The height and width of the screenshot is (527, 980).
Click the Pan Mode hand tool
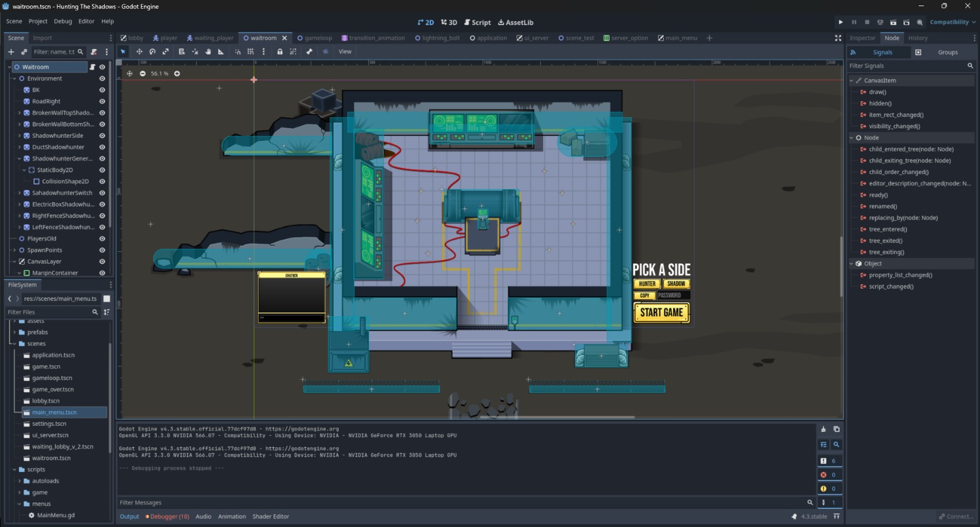coord(208,52)
